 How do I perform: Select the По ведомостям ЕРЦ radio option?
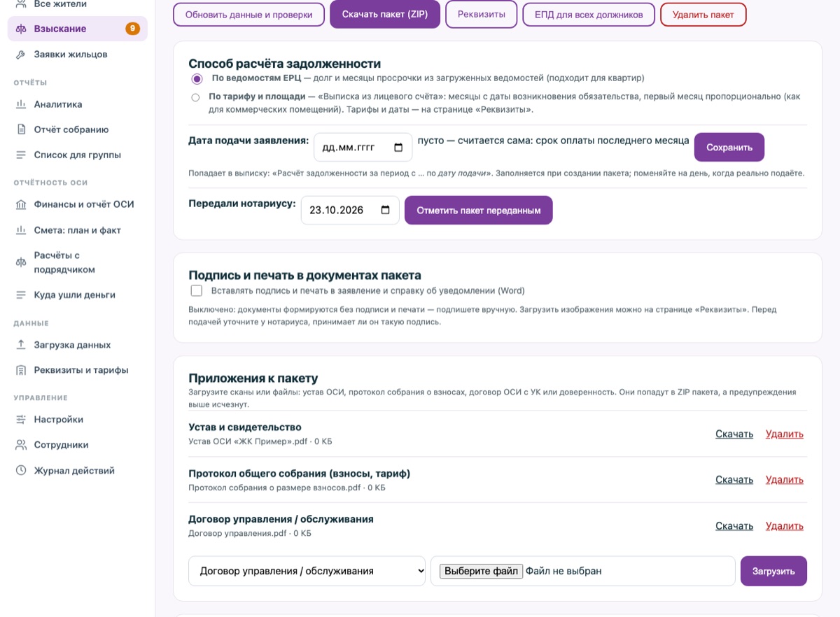[x=197, y=78]
